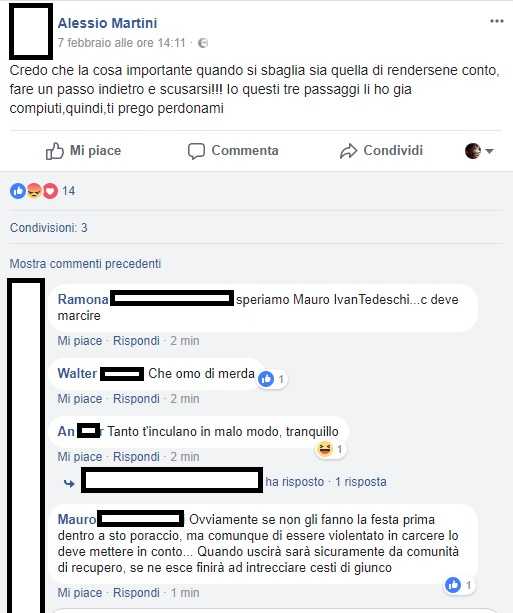
Task: Expand the '1 risposta' reply thread
Action: point(361,482)
